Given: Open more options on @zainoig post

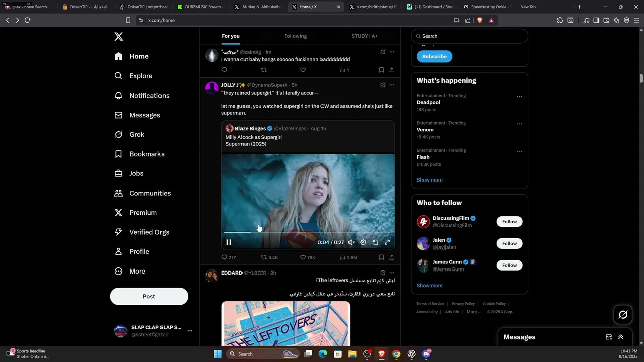Looking at the screenshot, I should pos(392,52).
